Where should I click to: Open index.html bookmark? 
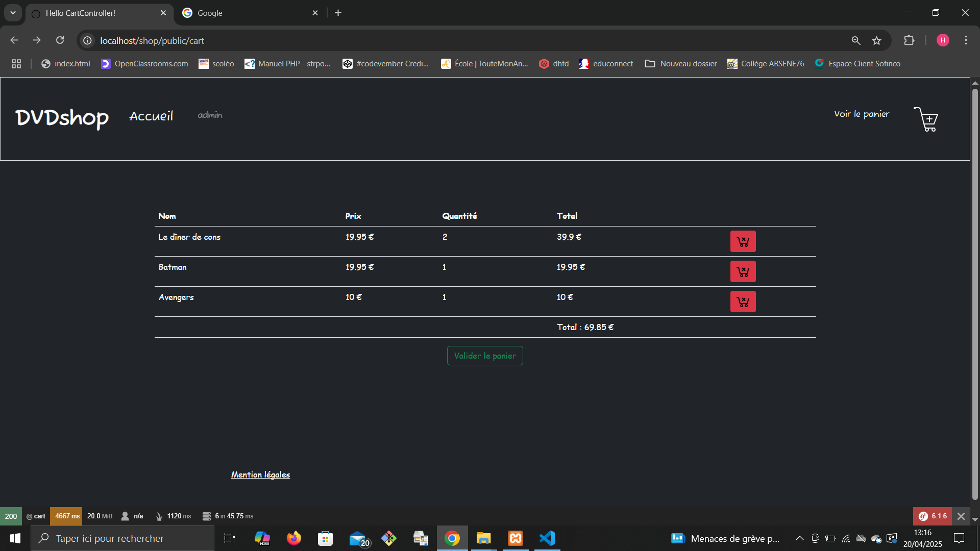tap(66, 64)
